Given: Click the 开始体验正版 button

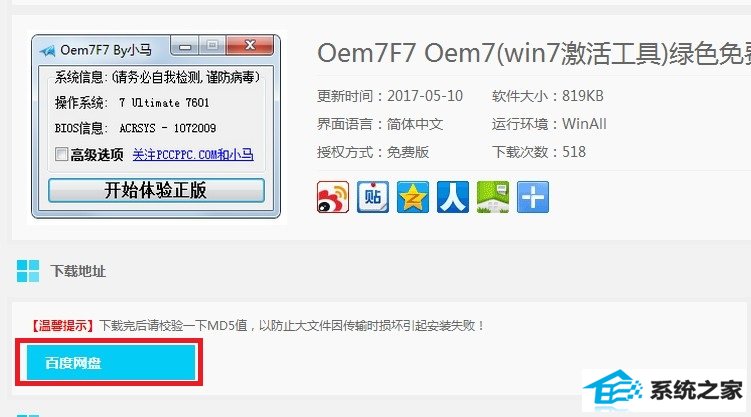Looking at the screenshot, I should pyautogui.click(x=156, y=191).
